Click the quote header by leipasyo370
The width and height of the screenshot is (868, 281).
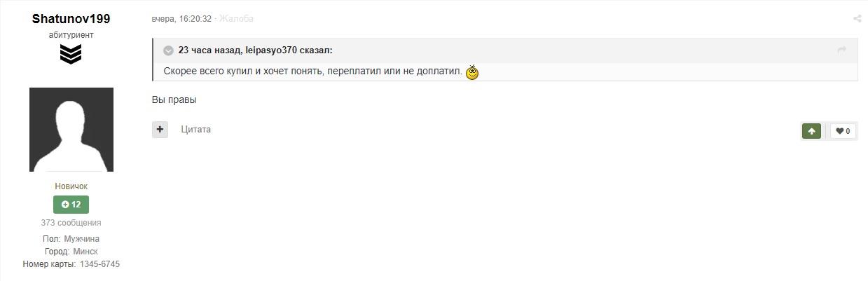[256, 50]
